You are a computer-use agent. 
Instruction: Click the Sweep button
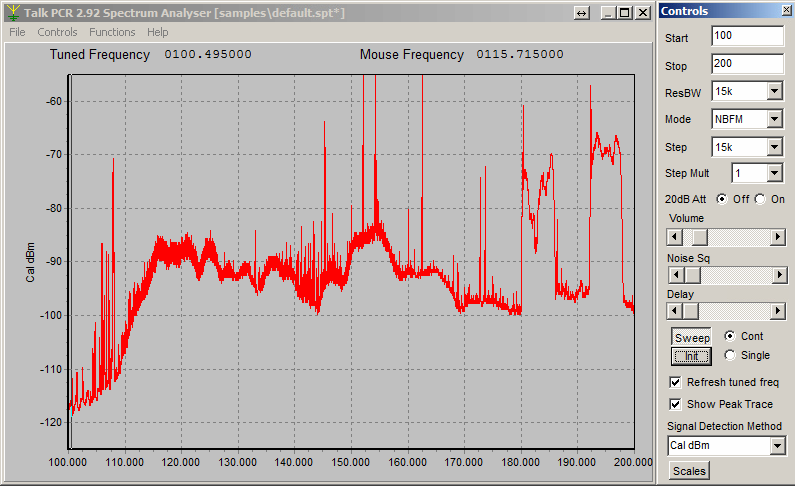coord(692,338)
